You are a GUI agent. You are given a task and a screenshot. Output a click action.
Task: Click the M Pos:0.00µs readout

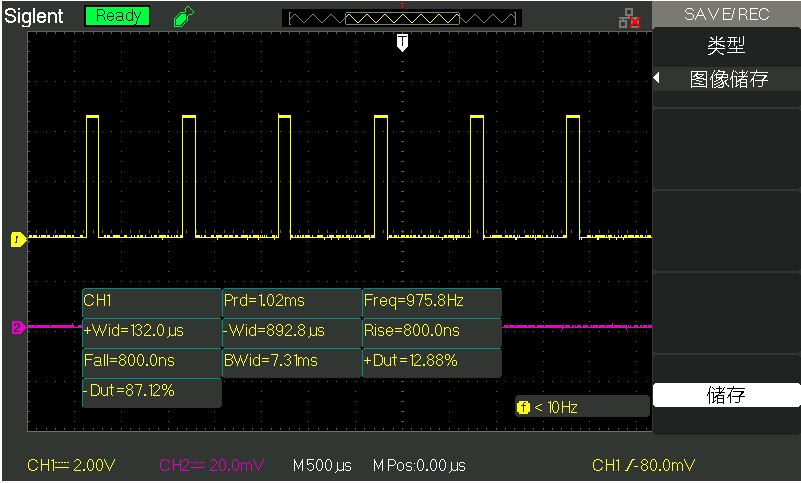coord(419,466)
